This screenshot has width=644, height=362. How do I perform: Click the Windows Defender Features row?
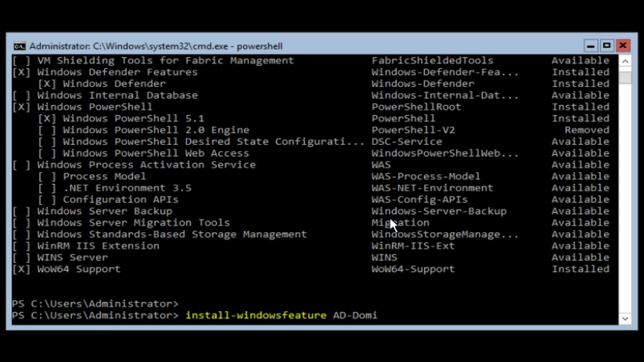coord(311,72)
